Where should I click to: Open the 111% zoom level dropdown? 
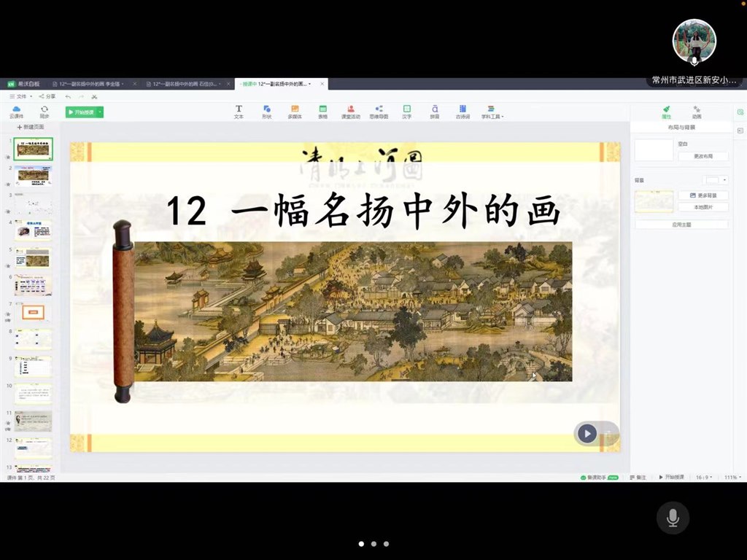732,477
